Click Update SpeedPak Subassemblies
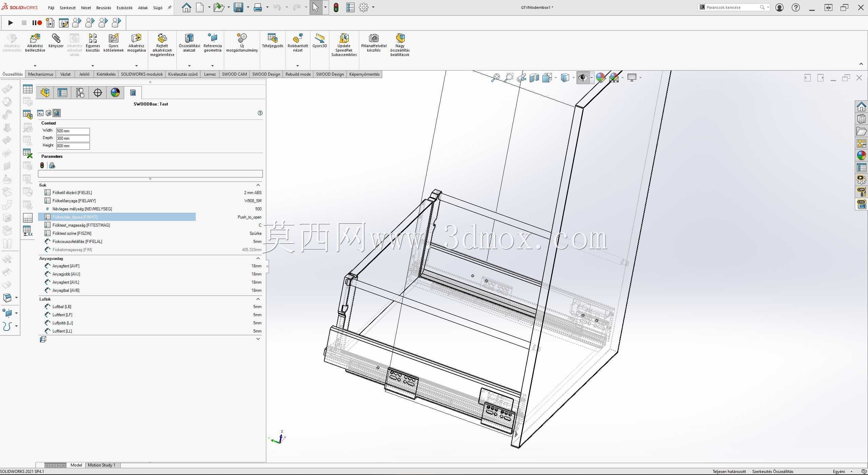 tap(344, 45)
